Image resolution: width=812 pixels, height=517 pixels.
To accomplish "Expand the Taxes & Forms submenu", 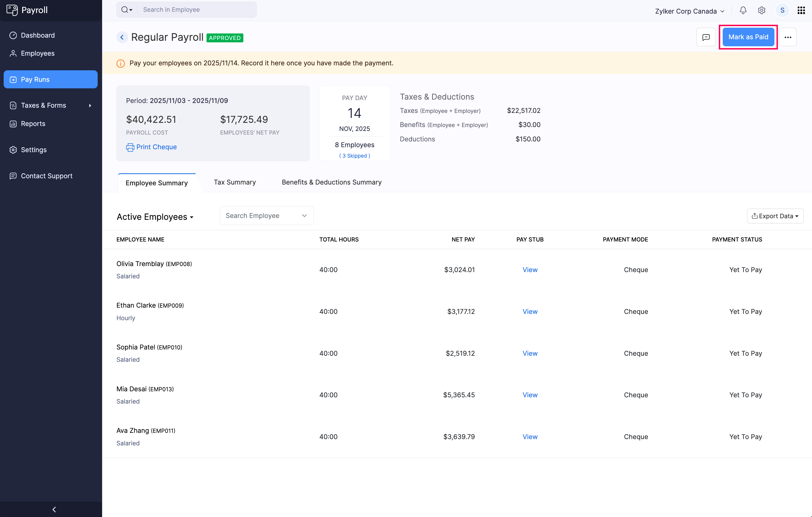I will pyautogui.click(x=44, y=105).
